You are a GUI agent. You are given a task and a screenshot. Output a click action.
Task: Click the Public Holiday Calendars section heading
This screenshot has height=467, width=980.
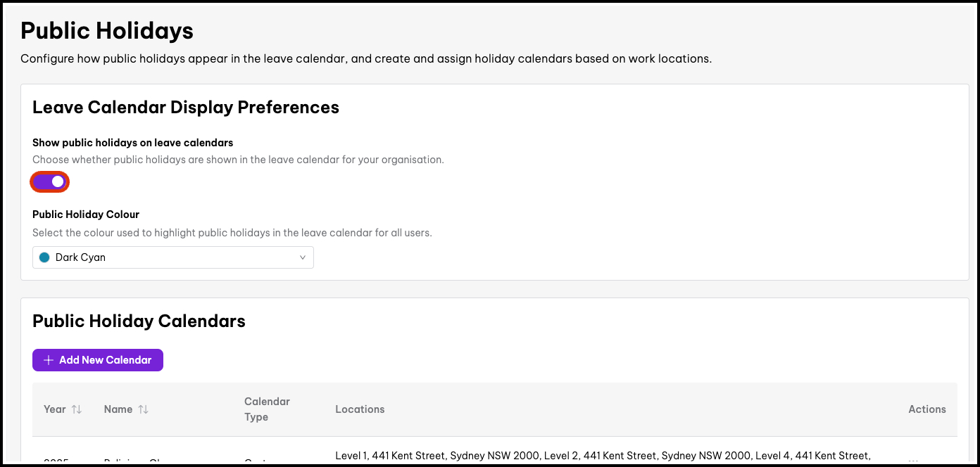(139, 321)
